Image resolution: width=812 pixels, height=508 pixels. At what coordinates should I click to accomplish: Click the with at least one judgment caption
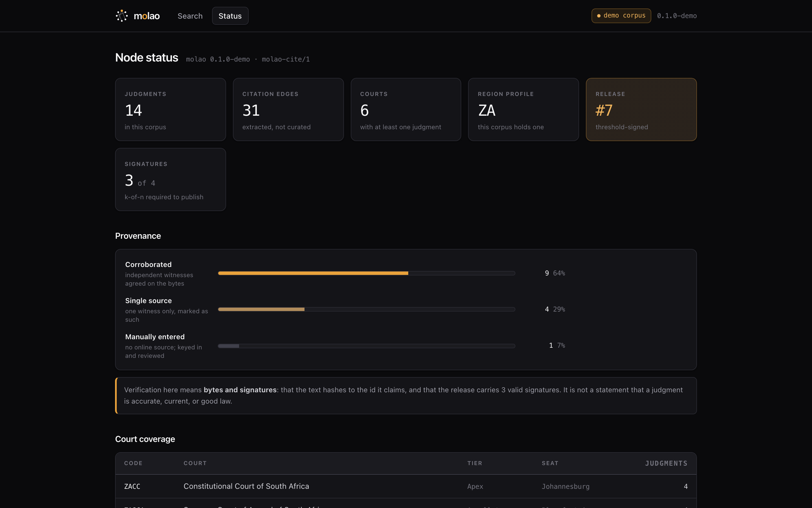point(400,127)
